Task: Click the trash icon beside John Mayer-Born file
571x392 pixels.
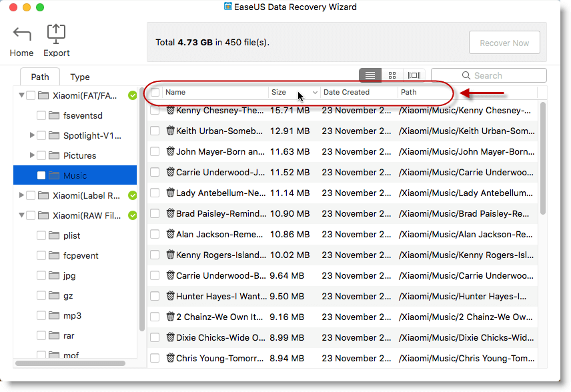Action: coord(170,151)
